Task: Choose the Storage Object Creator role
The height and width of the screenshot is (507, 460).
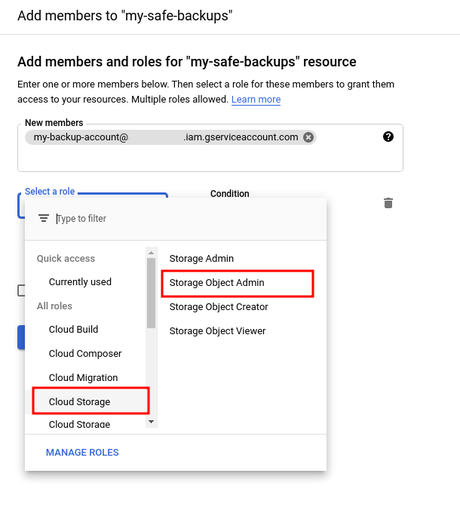Action: click(219, 307)
